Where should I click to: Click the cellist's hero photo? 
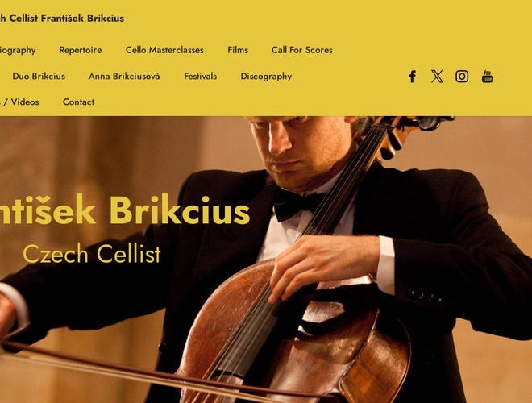tap(266, 260)
